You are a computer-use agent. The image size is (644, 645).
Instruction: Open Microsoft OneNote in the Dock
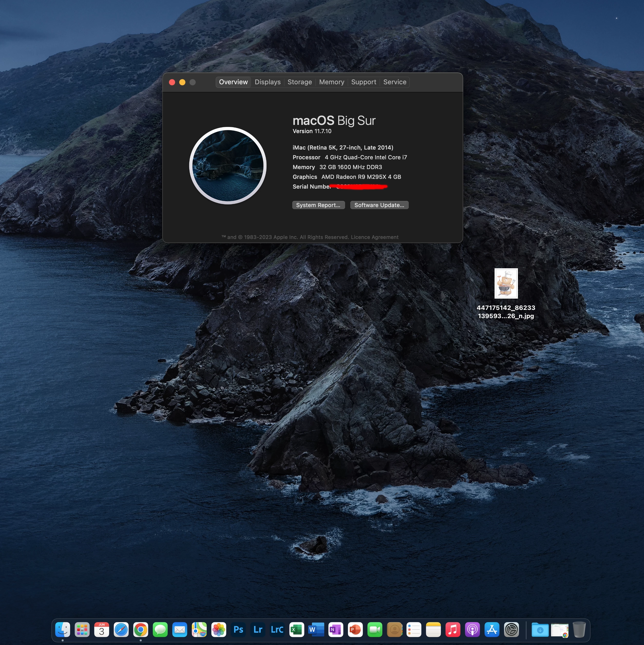(335, 630)
